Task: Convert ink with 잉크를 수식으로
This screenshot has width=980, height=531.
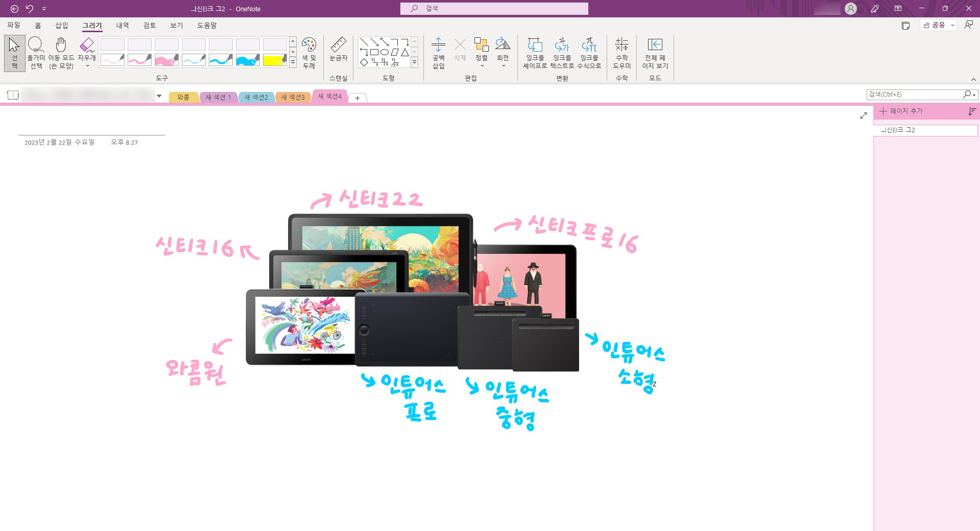Action: (589, 53)
